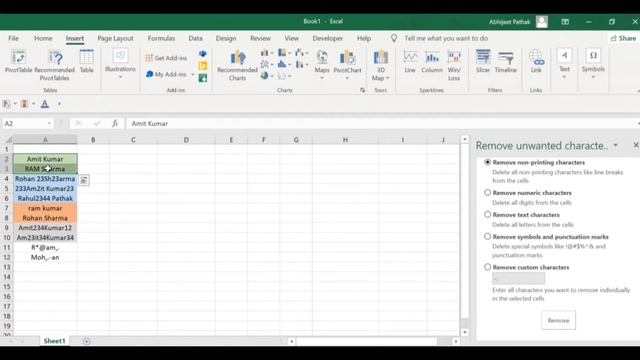Insert a Column sparkline

click(432, 62)
